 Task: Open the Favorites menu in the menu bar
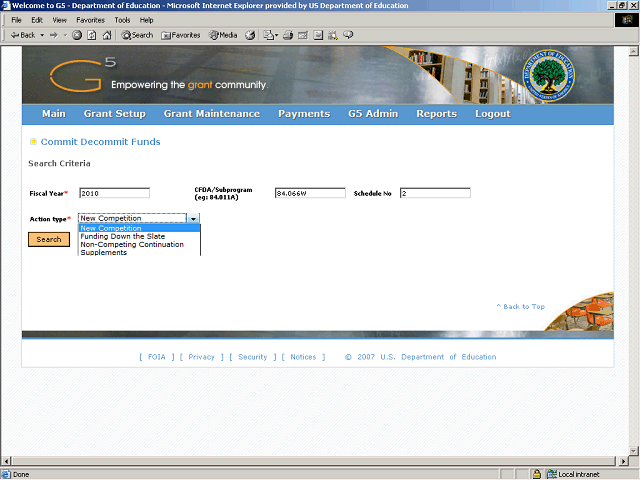coord(90,20)
